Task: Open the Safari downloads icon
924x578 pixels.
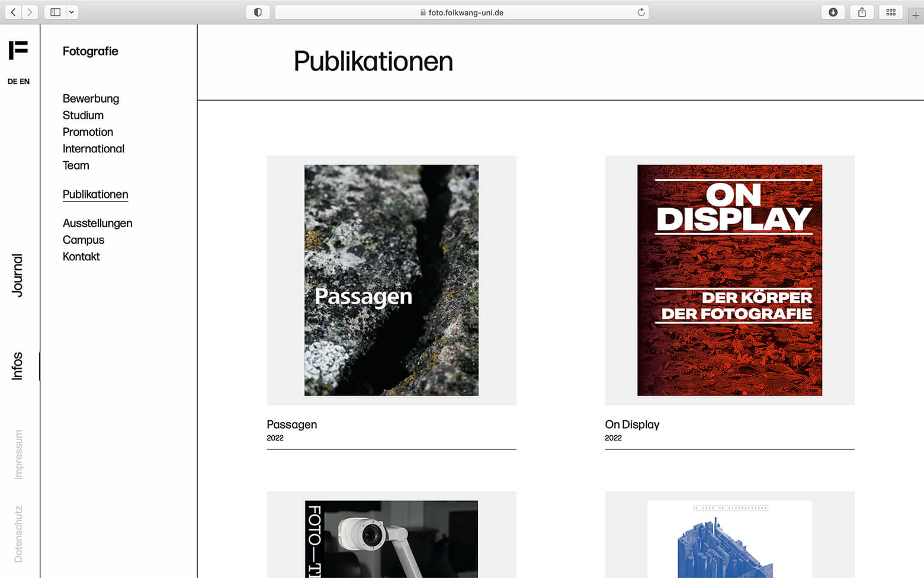Action: tap(833, 12)
